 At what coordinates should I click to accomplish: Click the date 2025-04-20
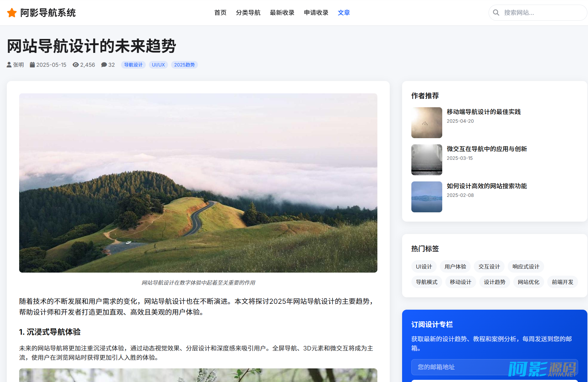(460, 121)
